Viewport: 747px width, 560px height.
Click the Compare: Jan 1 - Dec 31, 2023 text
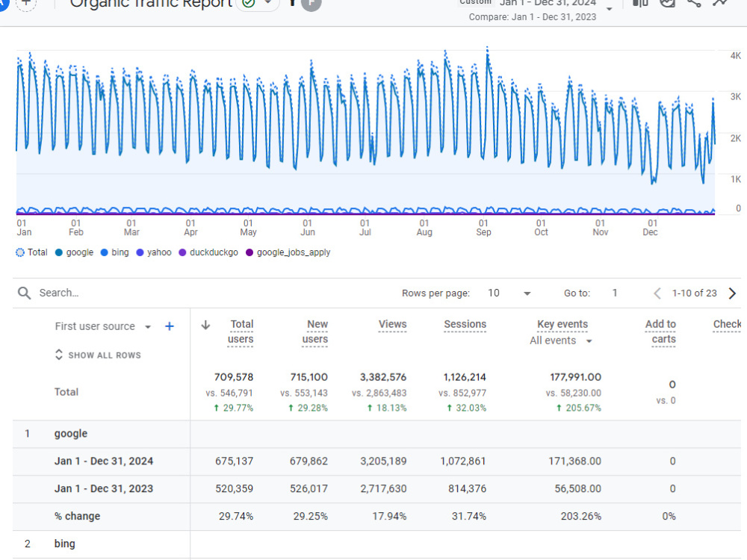click(533, 17)
